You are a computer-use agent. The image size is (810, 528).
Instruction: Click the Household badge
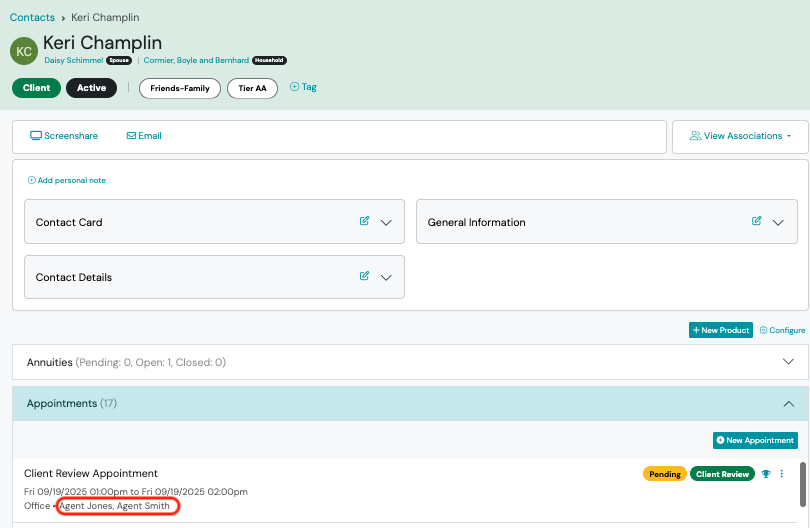[x=269, y=60]
